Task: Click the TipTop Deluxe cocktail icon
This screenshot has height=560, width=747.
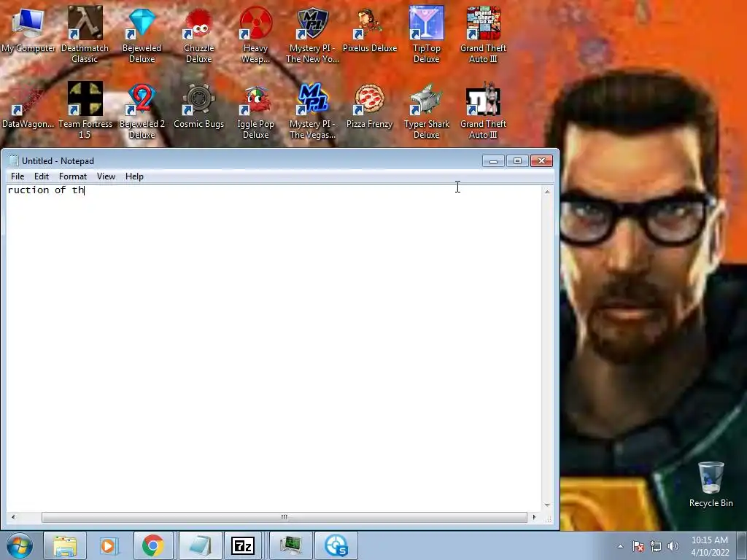Action: (426, 23)
